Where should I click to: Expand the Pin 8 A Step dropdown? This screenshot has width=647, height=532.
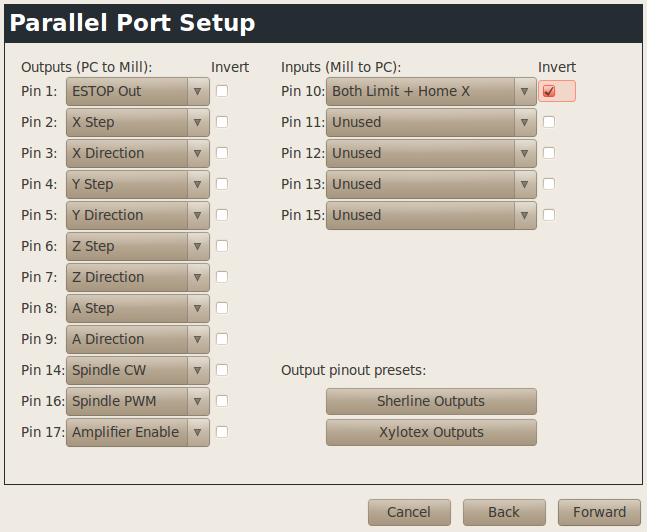(138, 308)
